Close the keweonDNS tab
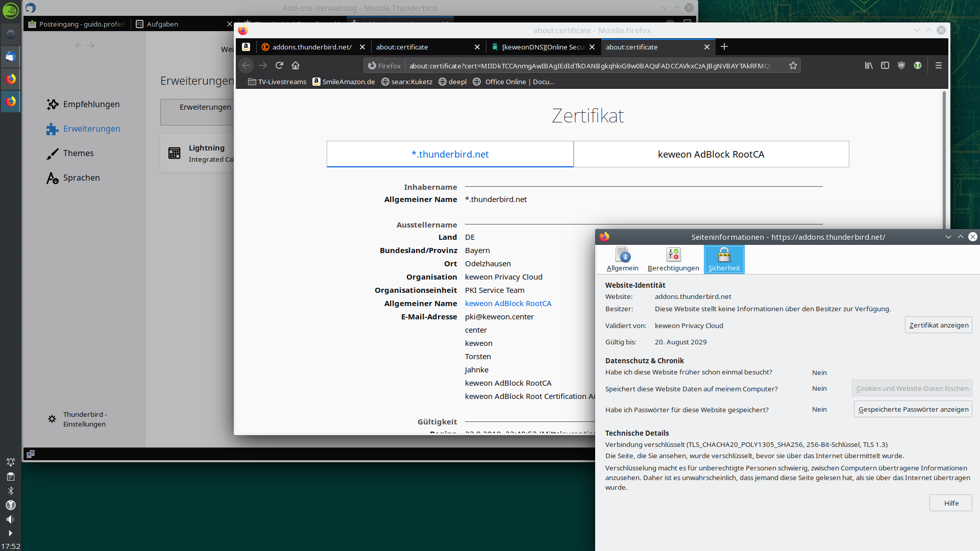This screenshot has width=980, height=551. click(x=592, y=47)
